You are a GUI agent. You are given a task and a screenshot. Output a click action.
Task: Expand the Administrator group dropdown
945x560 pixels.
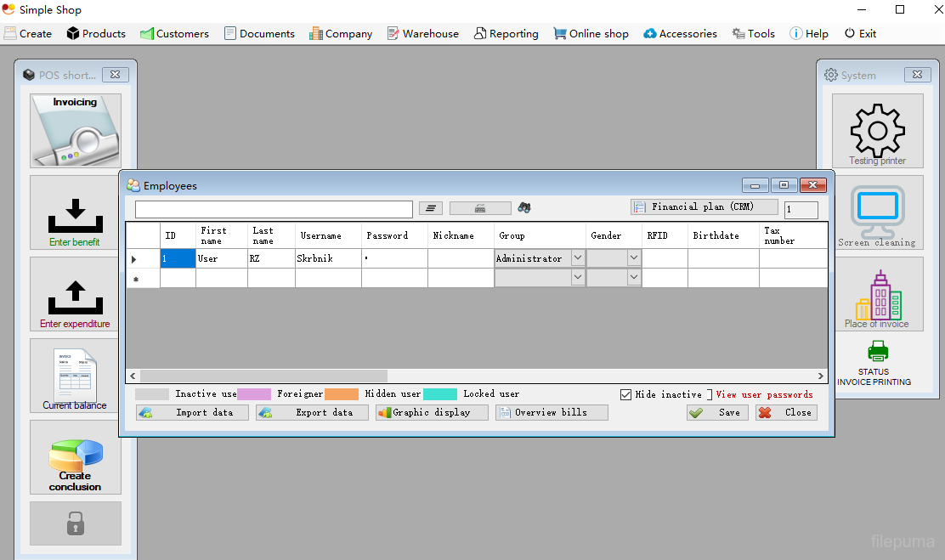[x=577, y=258]
